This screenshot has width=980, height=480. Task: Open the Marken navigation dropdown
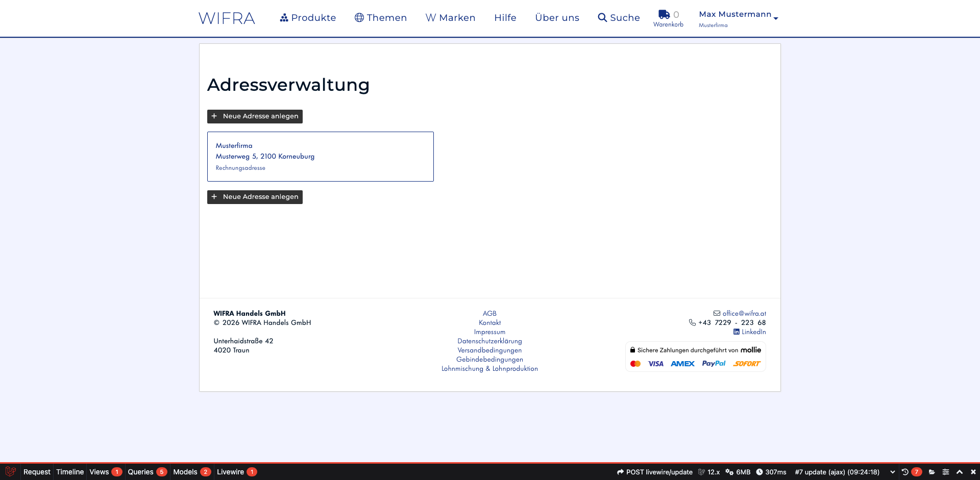450,17
